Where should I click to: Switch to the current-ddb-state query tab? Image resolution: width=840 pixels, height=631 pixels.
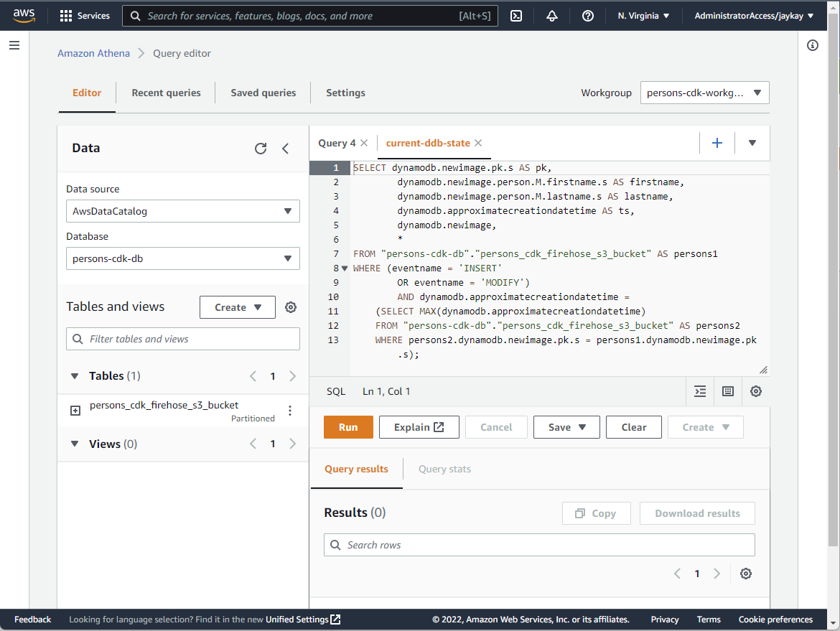click(x=426, y=143)
